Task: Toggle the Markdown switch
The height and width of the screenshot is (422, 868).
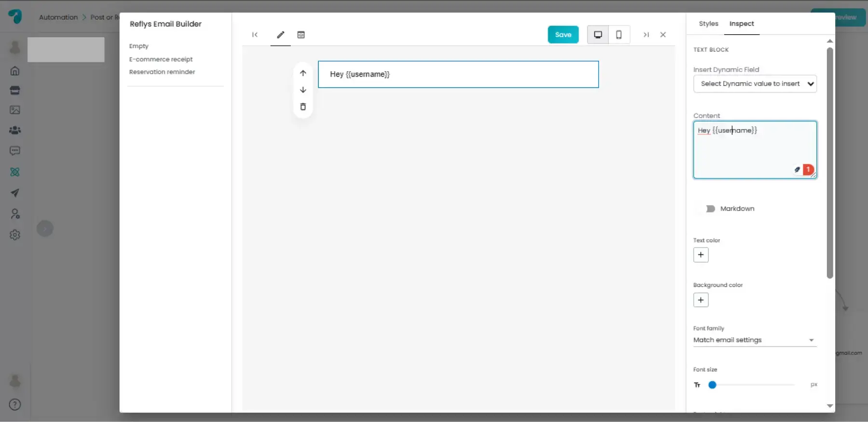Action: point(709,209)
